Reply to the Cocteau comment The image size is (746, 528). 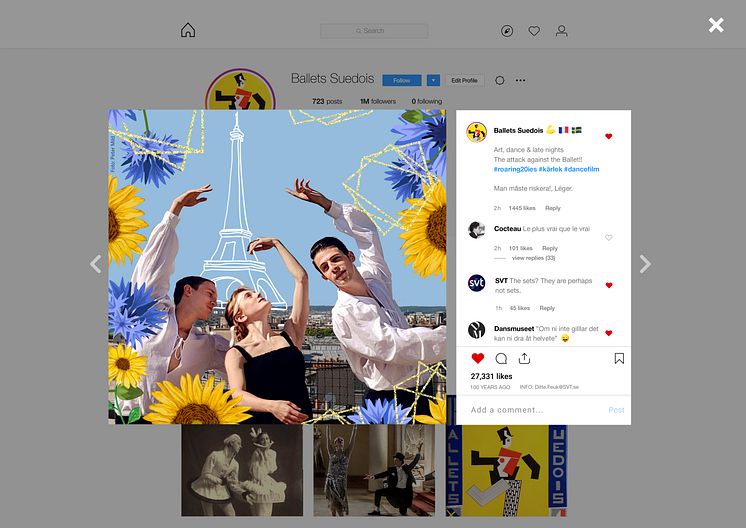point(550,248)
